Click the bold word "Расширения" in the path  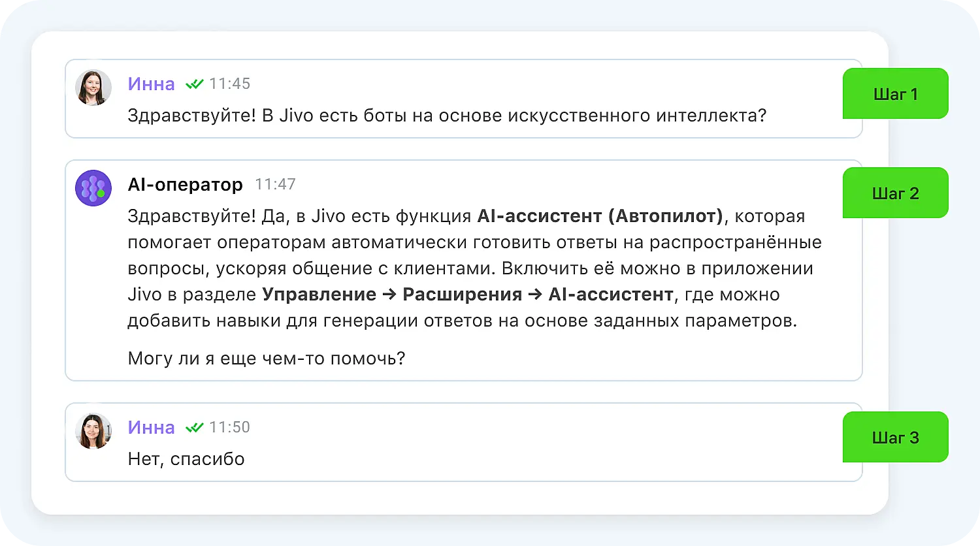[x=462, y=295]
